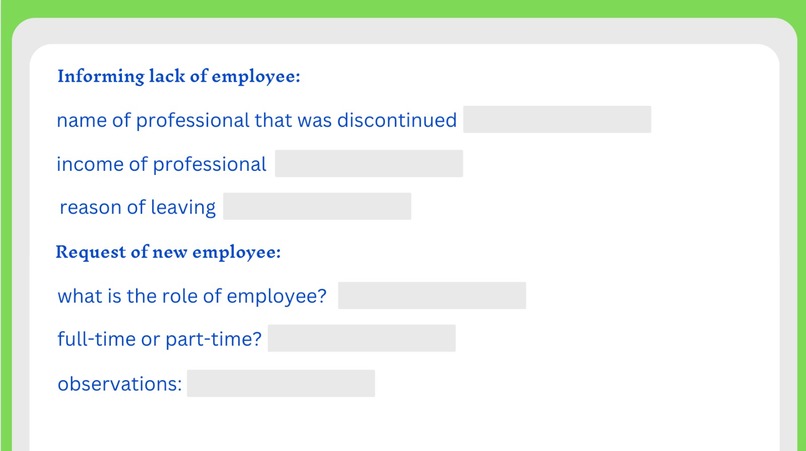Click the 'observations:' label
This screenshot has height=451, width=806.
[x=120, y=384]
